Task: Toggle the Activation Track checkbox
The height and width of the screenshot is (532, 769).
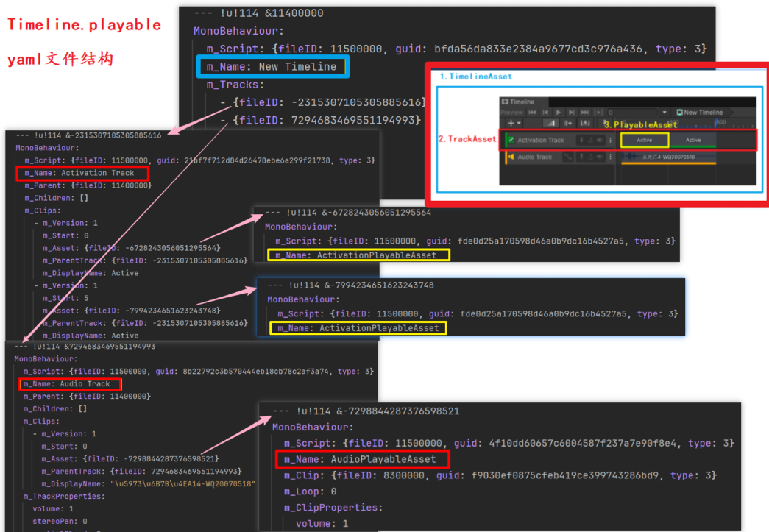Action: tap(511, 140)
